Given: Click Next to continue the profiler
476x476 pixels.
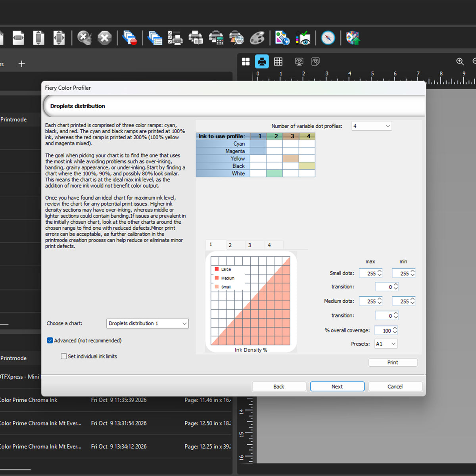Looking at the screenshot, I should 337,386.
